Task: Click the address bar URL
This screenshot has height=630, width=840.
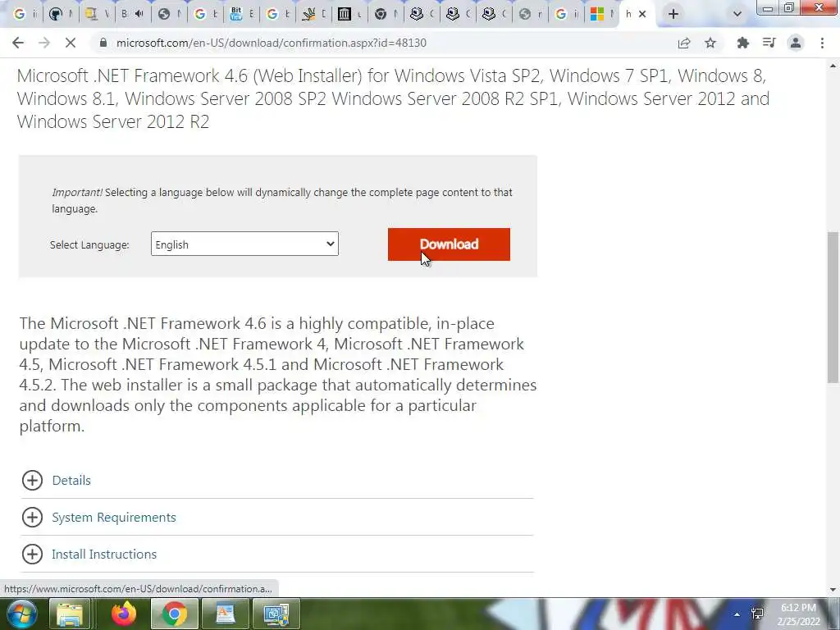Action: click(x=271, y=43)
